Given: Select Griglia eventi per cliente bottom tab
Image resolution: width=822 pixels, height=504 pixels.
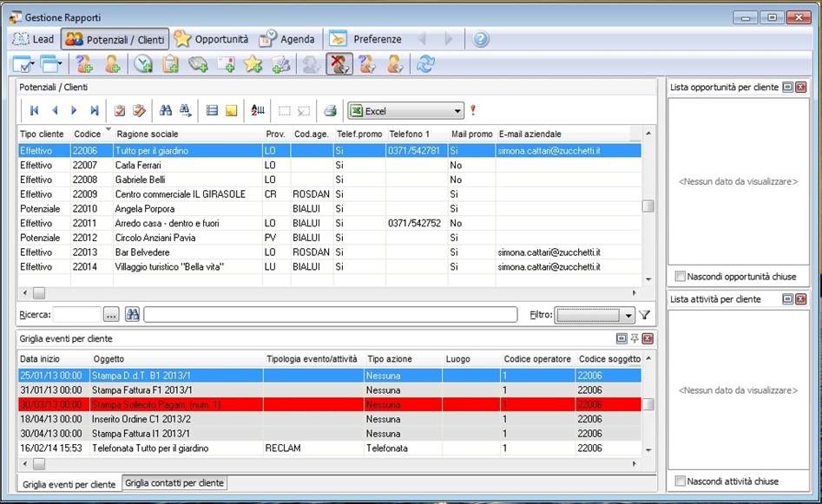Looking at the screenshot, I should click(x=69, y=484).
